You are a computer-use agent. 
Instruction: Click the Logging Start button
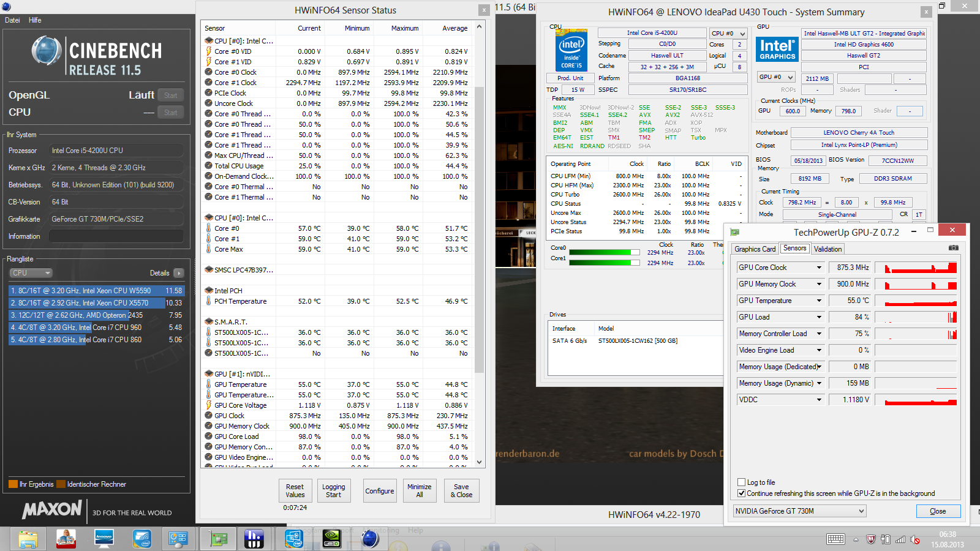(334, 491)
